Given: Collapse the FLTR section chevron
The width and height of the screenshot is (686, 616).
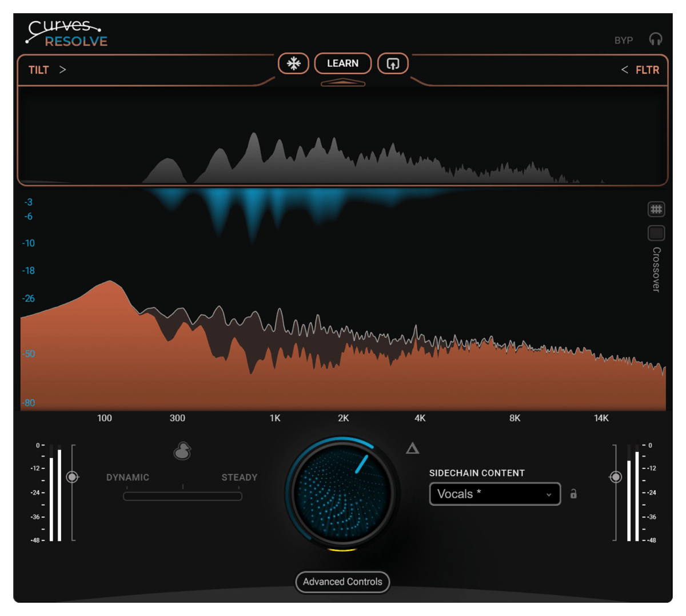Looking at the screenshot, I should coord(625,70).
